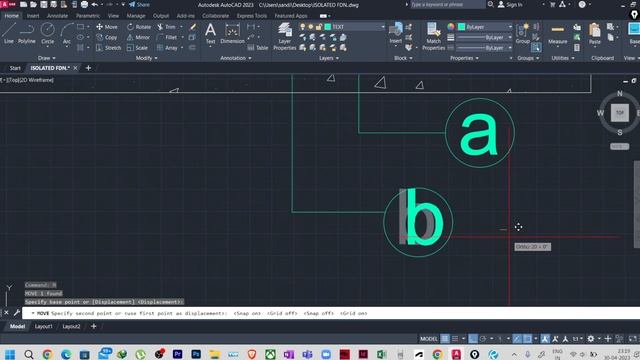The image size is (640, 360).
Task: Select the Line drawing tool
Action: coord(9,33)
